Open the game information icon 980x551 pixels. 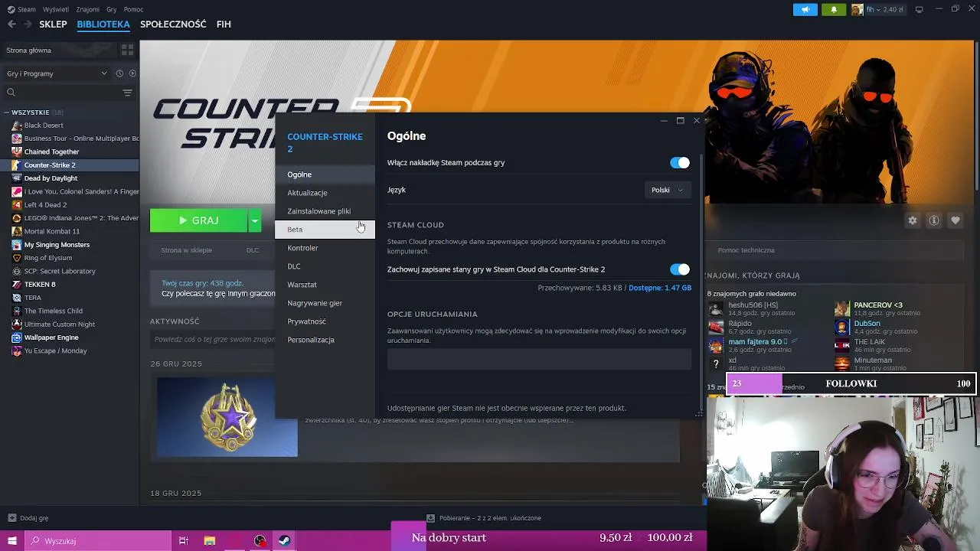tap(933, 220)
